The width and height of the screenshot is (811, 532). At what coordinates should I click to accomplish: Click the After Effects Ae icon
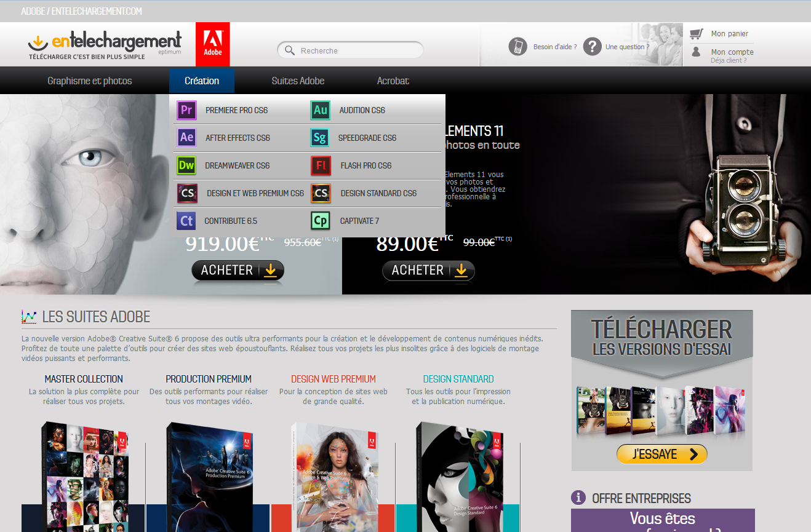tap(186, 138)
